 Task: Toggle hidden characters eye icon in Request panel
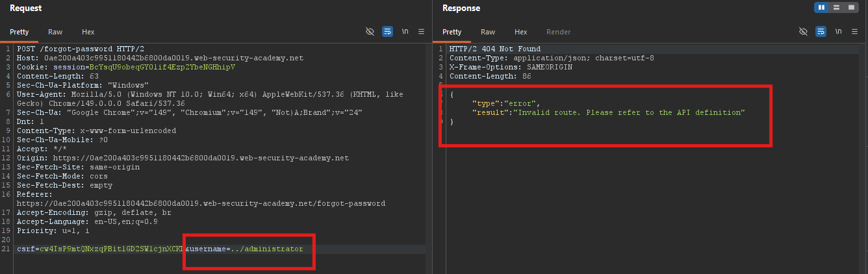[370, 31]
